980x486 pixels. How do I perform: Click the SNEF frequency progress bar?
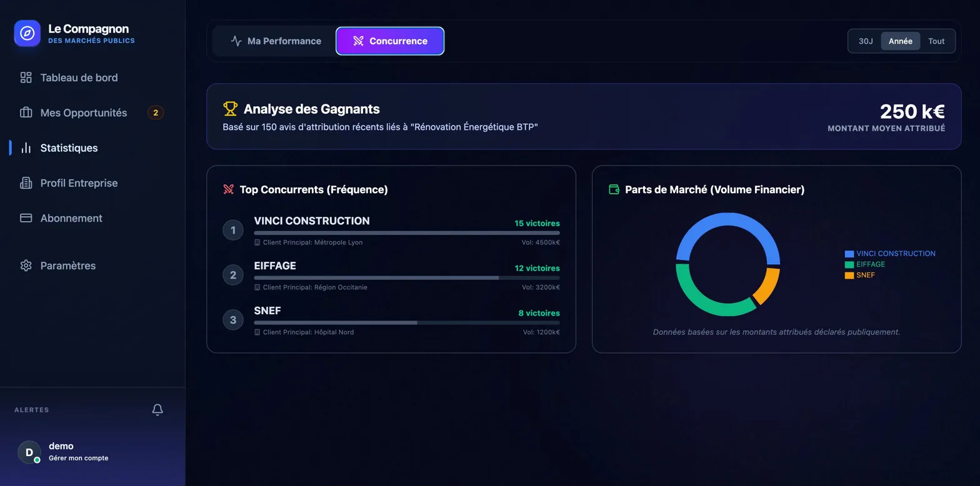pyautogui.click(x=407, y=323)
